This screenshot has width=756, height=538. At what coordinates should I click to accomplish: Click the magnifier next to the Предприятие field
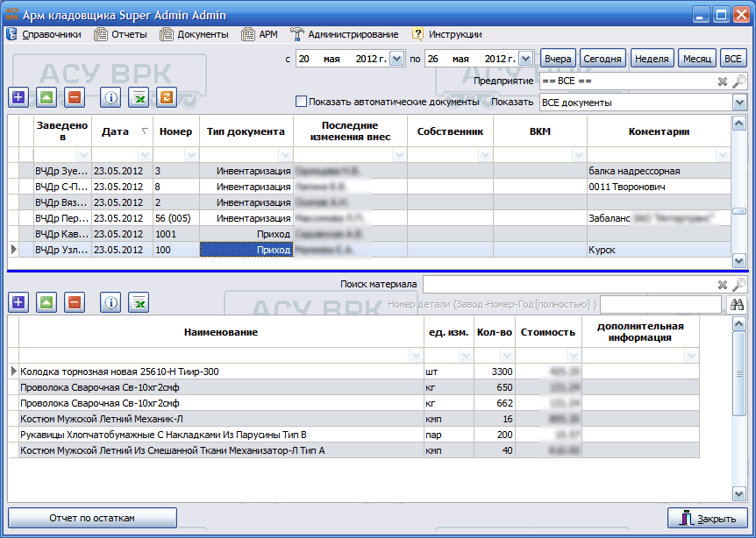tap(738, 81)
